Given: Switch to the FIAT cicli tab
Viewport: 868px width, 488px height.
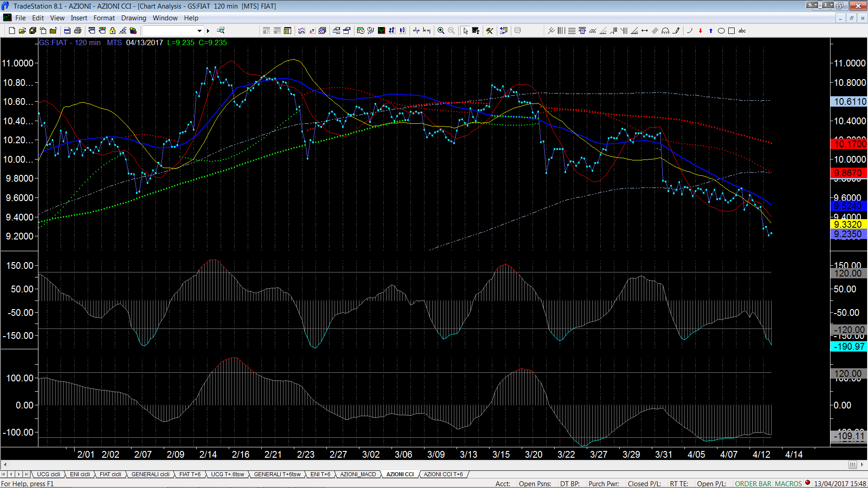Looking at the screenshot, I should pyautogui.click(x=110, y=474).
